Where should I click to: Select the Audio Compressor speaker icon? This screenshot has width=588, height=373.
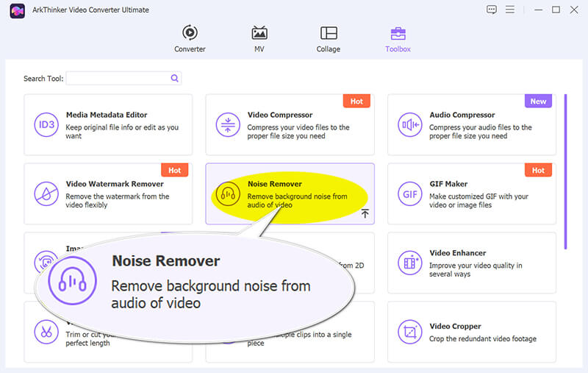click(x=409, y=125)
